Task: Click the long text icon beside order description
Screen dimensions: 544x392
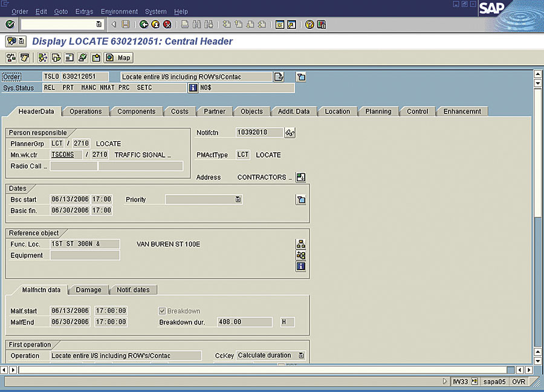Action: (x=279, y=77)
